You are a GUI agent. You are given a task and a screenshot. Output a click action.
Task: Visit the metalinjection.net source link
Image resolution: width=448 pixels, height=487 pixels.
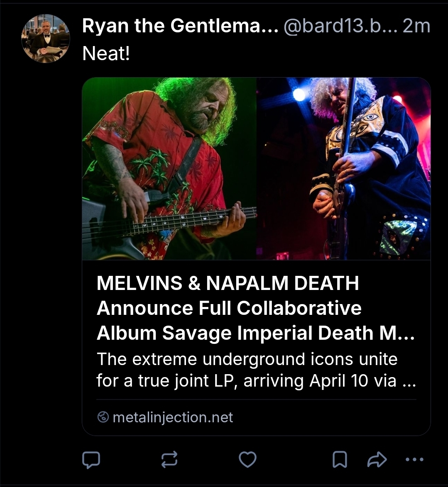click(173, 417)
